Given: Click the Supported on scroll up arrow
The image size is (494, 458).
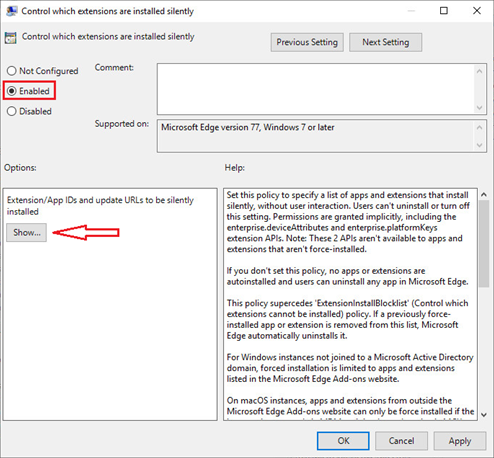Looking at the screenshot, I should click(x=479, y=127).
